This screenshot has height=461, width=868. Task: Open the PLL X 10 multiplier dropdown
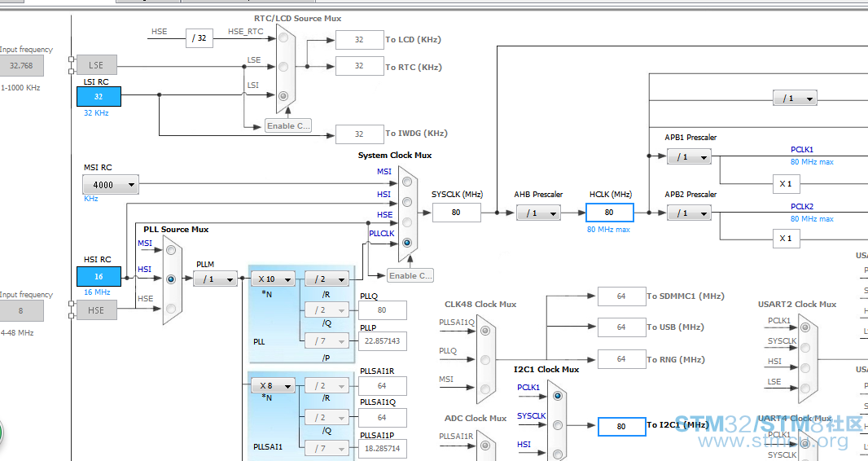pyautogui.click(x=273, y=279)
